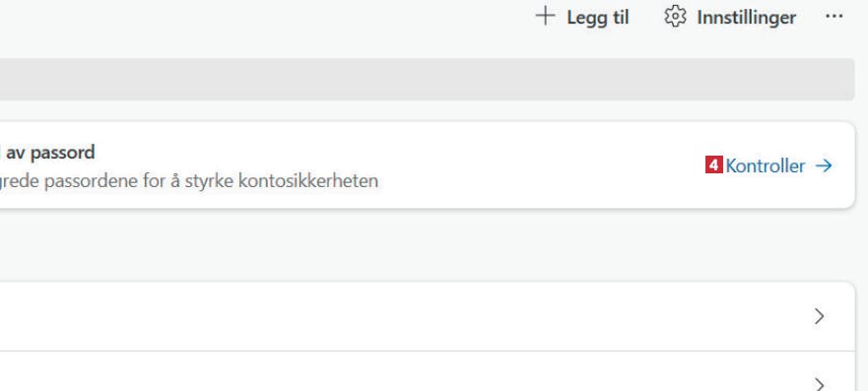Focus the grey search bar
This screenshot has width=868, height=391.
point(428,80)
